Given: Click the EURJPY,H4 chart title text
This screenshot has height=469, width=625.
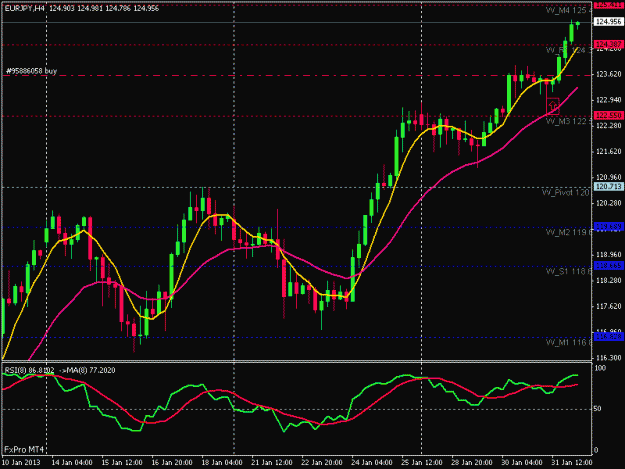Looking at the screenshot, I should pyautogui.click(x=25, y=8).
